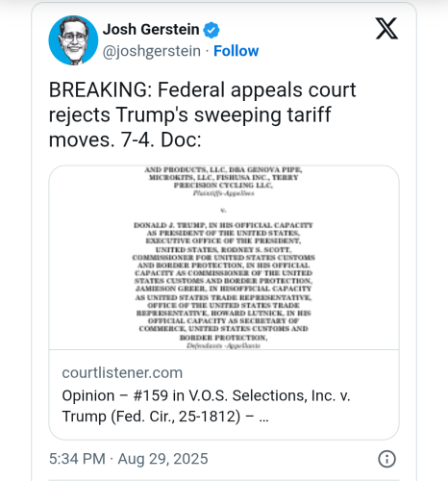The image size is (448, 481).
Task: Click 'rejects Trump's sweeping tariff' tweet line
Action: (189, 115)
